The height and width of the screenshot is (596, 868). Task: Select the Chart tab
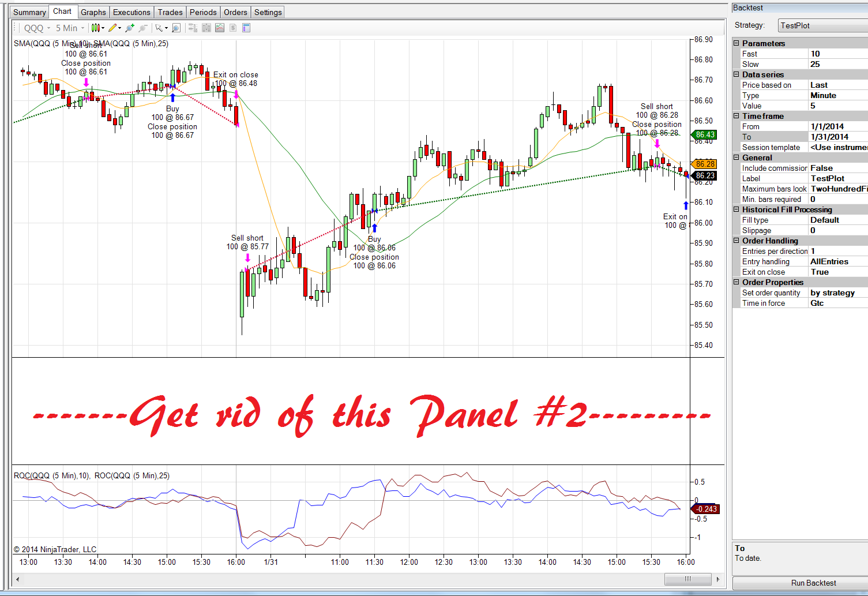(62, 12)
